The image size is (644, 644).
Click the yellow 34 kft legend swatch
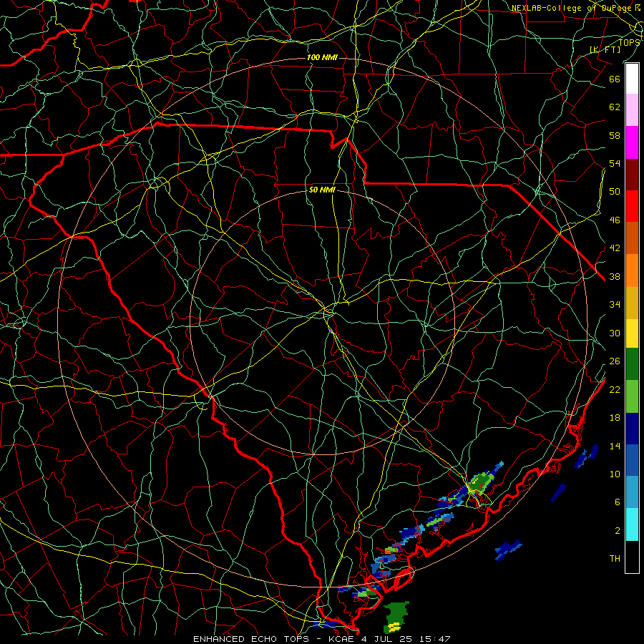point(632,333)
